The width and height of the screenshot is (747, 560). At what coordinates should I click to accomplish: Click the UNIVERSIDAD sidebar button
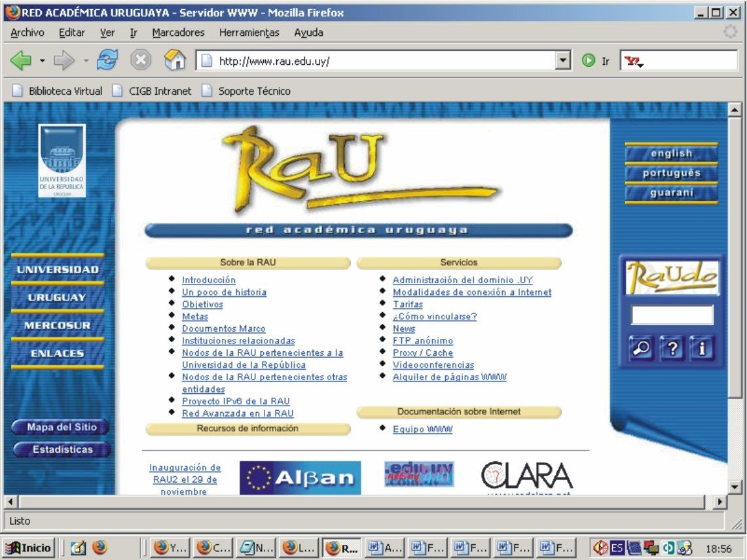tap(58, 270)
